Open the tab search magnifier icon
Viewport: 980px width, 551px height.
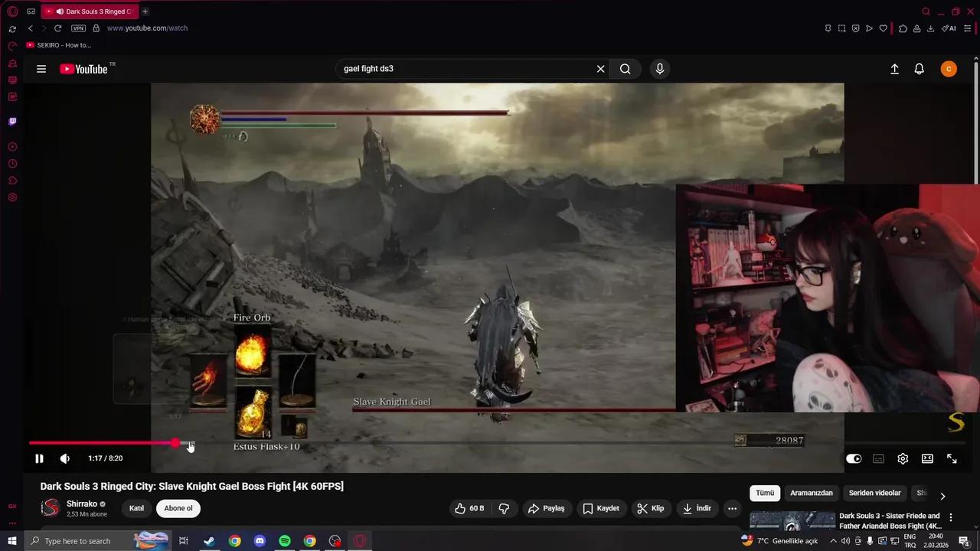click(x=926, y=11)
